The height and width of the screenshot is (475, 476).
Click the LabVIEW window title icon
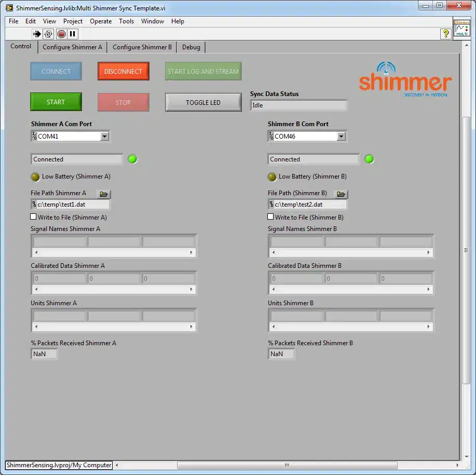[x=9, y=8]
